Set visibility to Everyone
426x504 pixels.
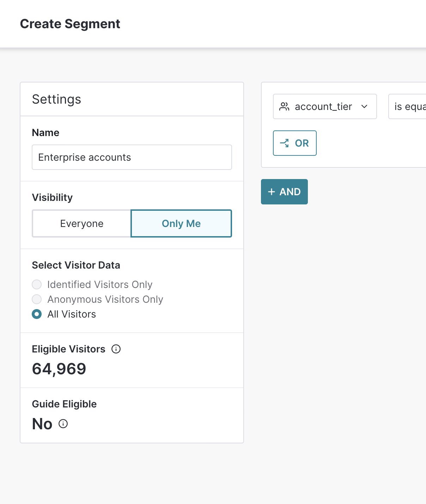(x=82, y=223)
